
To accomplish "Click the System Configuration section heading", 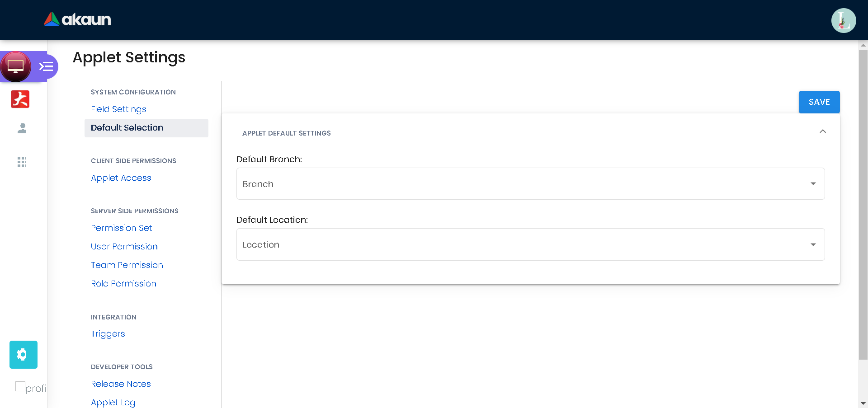I will click(133, 92).
